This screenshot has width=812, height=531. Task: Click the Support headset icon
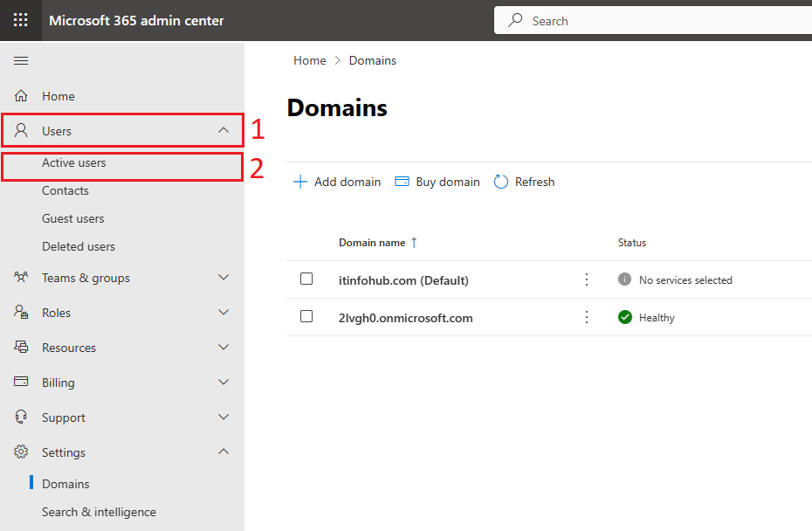click(21, 417)
